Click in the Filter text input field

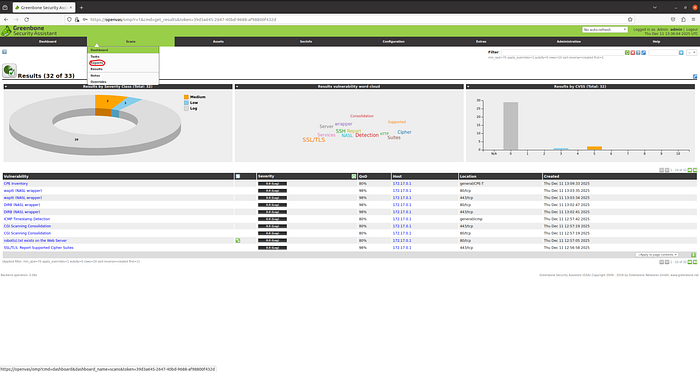[x=562, y=53]
